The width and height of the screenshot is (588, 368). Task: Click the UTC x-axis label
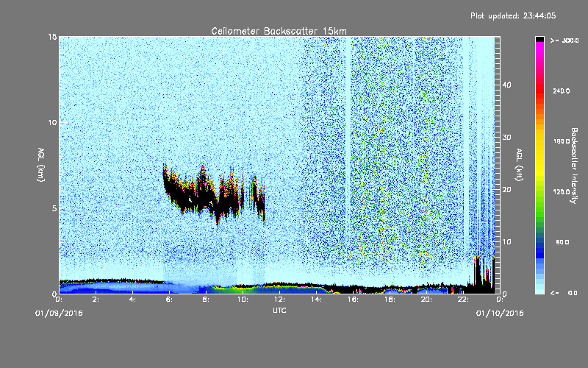click(279, 310)
